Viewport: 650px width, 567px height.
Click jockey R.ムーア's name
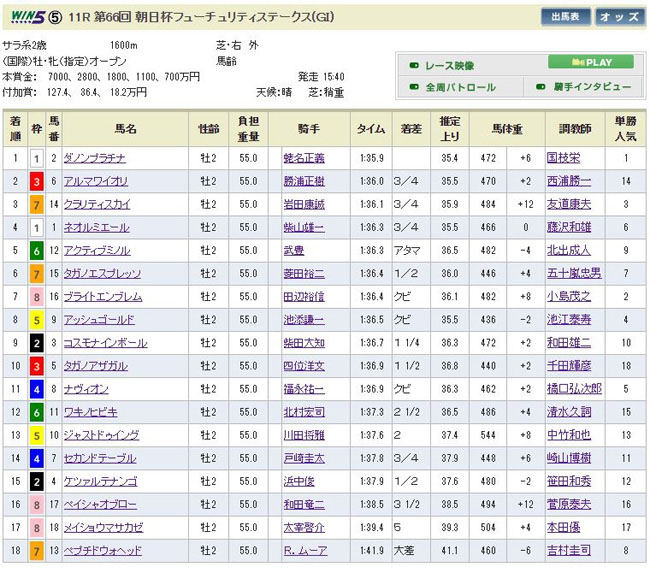tap(304, 550)
